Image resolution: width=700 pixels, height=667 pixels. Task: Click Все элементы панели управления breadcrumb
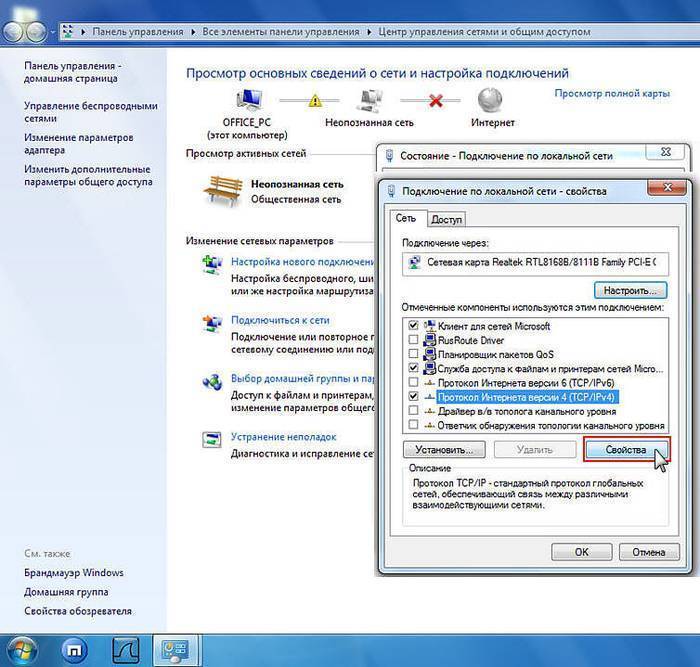[x=281, y=32]
